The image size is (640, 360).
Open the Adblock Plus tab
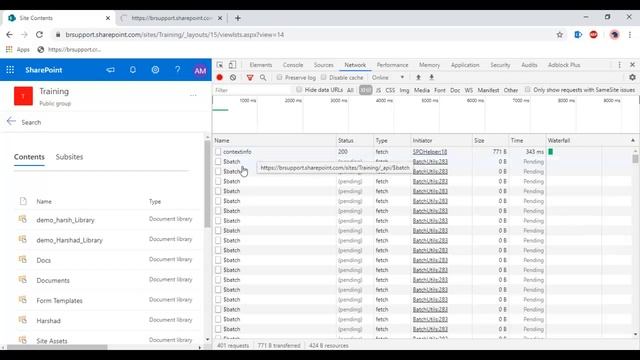[x=564, y=65]
